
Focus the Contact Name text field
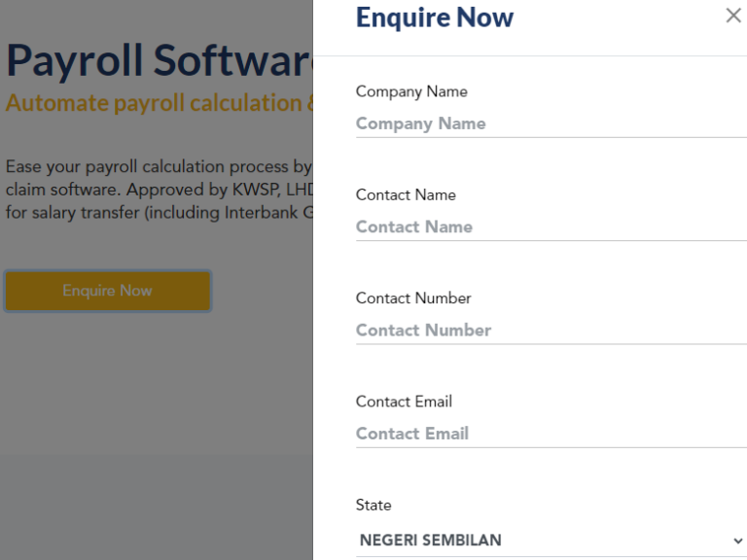(551, 227)
